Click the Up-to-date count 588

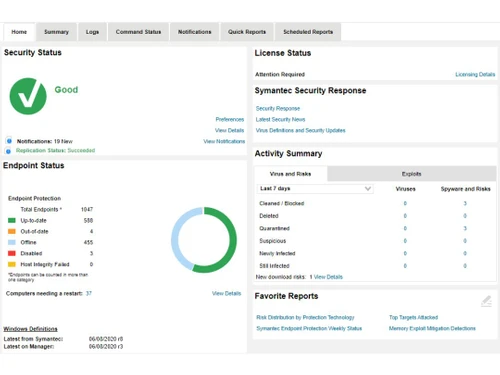[88, 220]
